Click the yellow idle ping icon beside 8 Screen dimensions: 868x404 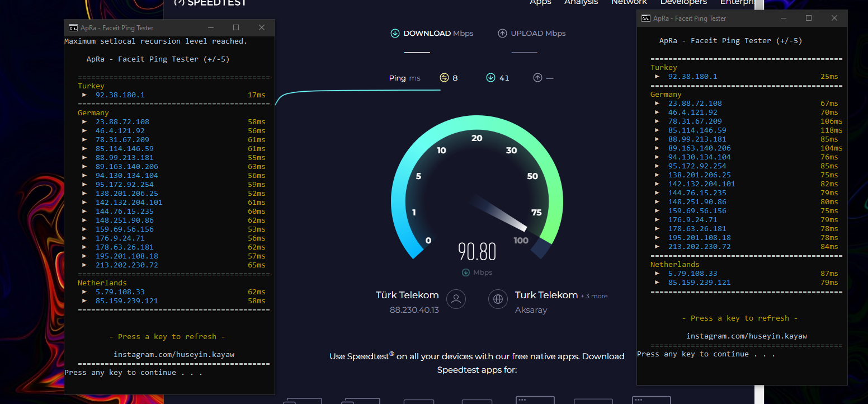pyautogui.click(x=444, y=78)
